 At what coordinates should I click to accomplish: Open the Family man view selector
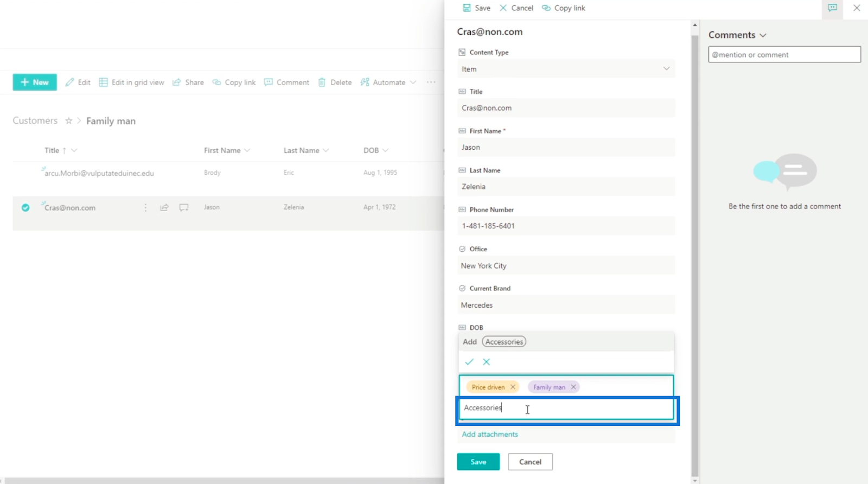pyautogui.click(x=111, y=121)
